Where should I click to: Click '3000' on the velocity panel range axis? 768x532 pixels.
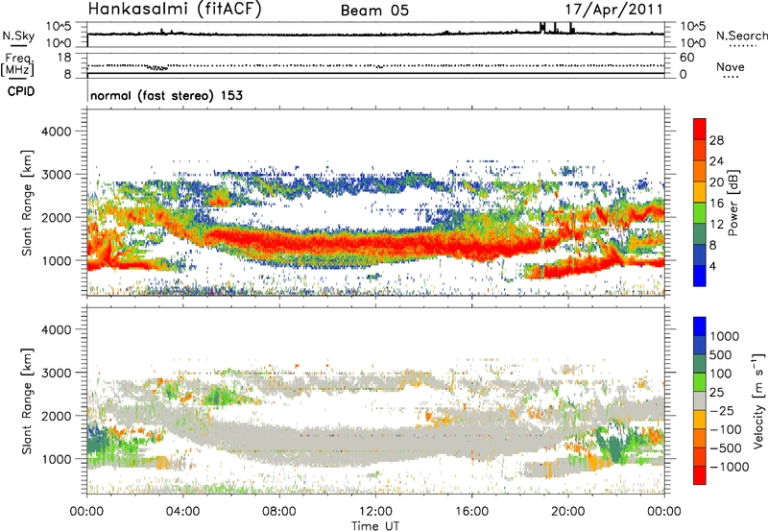[56, 373]
